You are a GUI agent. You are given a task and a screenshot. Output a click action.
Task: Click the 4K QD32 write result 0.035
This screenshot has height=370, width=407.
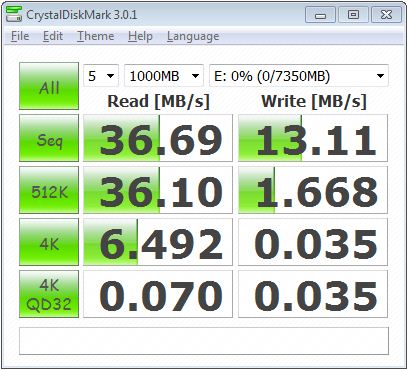coord(313,294)
